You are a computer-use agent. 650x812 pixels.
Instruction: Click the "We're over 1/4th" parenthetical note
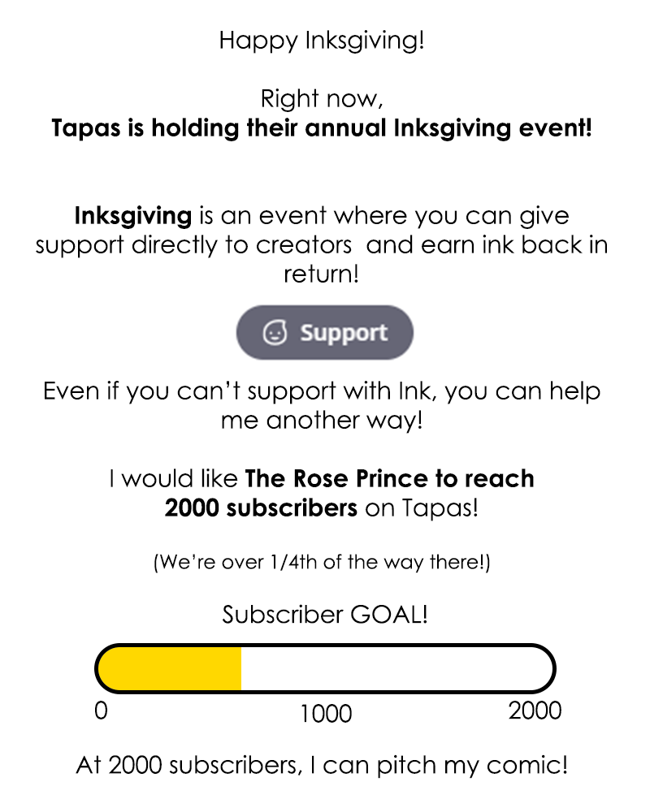pos(322,562)
